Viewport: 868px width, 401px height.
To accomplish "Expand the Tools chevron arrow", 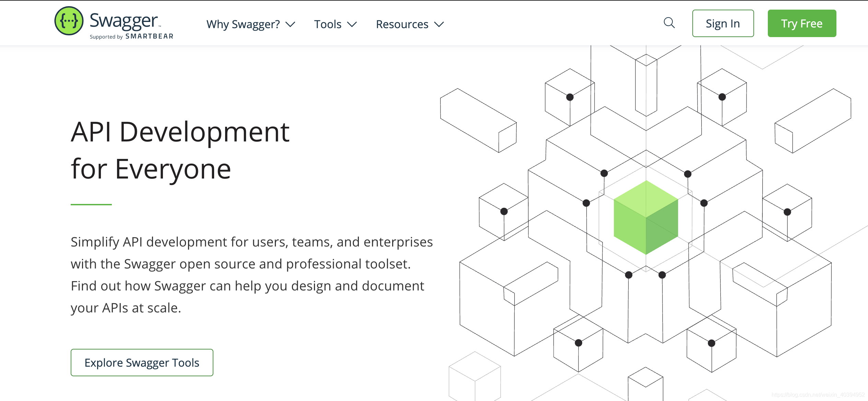I will 352,24.
